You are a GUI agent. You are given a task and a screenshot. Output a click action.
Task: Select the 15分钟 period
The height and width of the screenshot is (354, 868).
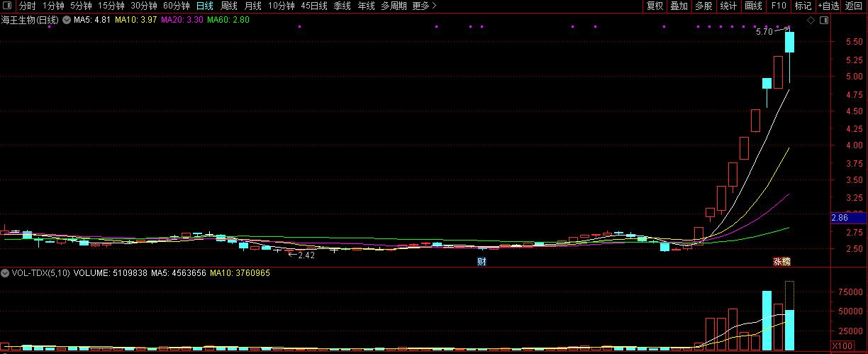[111, 6]
